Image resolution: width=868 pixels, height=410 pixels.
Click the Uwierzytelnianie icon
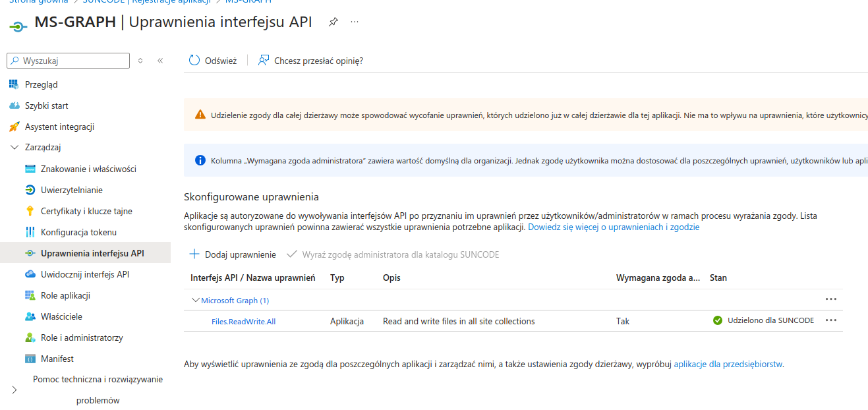(30, 190)
